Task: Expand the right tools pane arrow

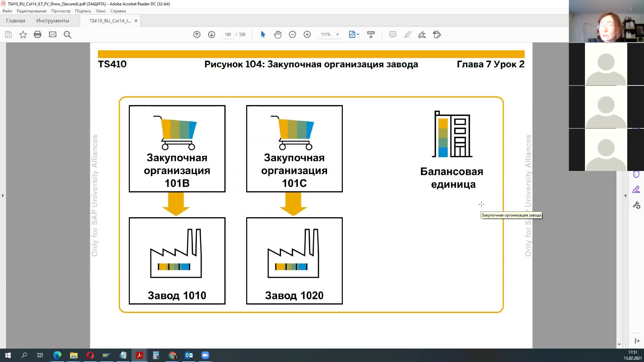Action: point(625,195)
